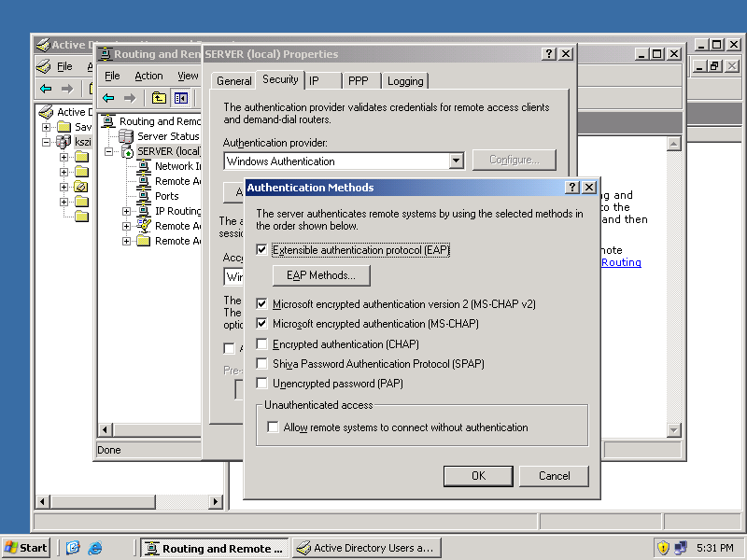Click Back arrow in Routing and Remote Access toolbar
The image size is (747, 560).
click(x=108, y=98)
